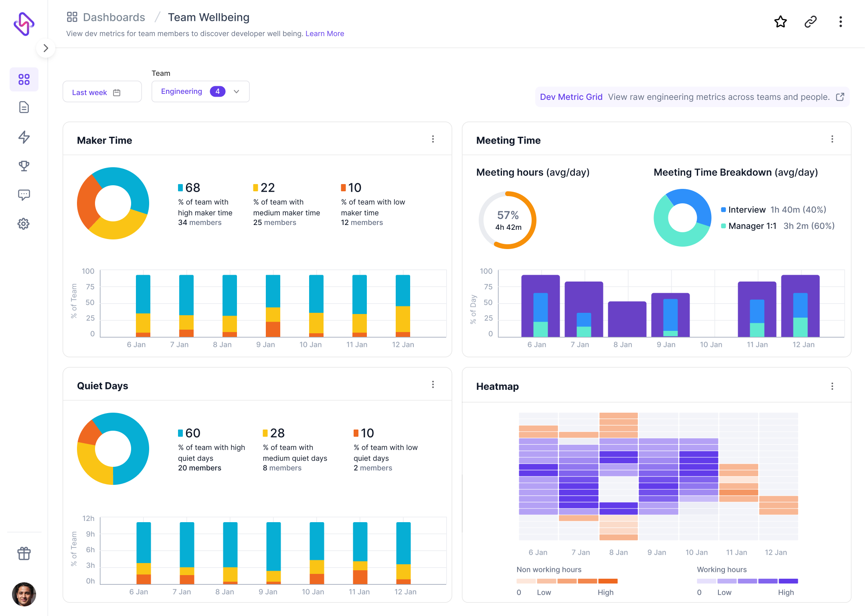Open the lightning bolt sidebar icon
866x616 pixels.
24,137
